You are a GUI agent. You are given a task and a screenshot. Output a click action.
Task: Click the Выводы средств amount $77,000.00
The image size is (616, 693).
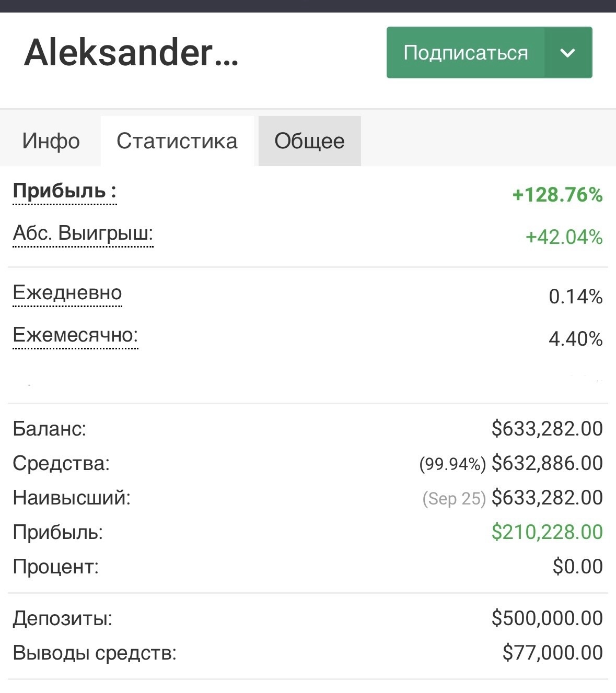(552, 653)
